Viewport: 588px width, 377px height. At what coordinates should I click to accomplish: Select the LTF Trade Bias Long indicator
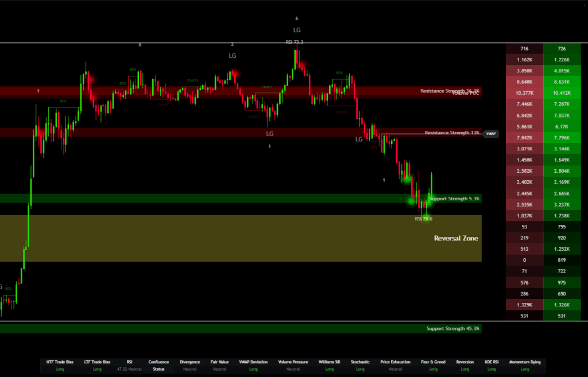click(x=97, y=369)
